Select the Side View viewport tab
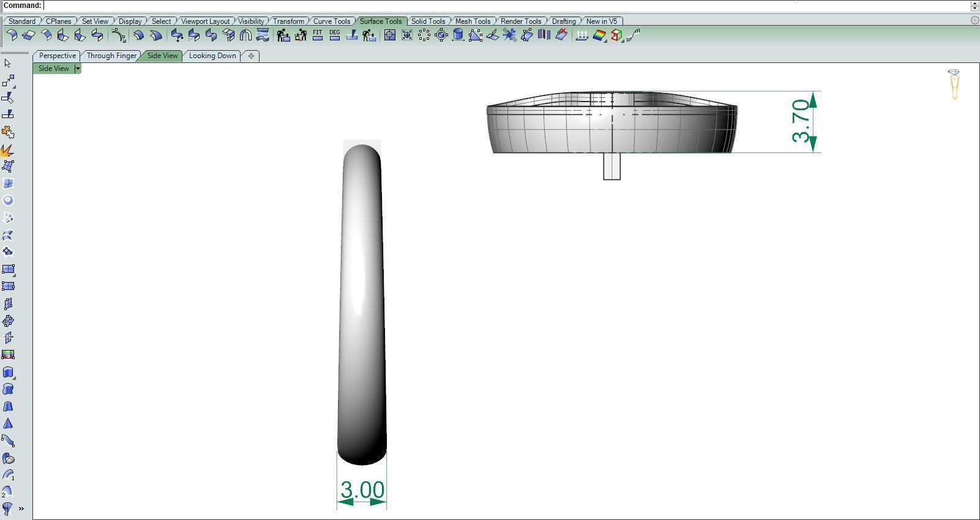Viewport: 980px width, 520px height. (162, 56)
